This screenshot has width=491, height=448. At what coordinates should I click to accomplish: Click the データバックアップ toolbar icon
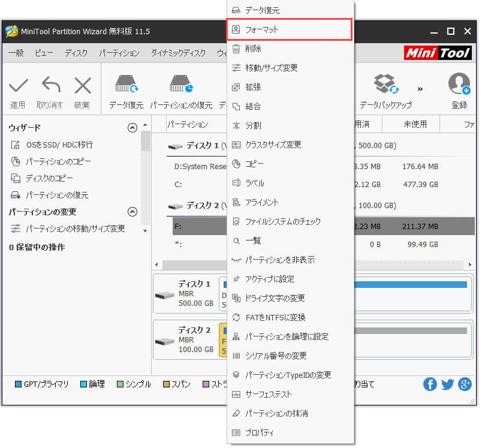[x=385, y=86]
